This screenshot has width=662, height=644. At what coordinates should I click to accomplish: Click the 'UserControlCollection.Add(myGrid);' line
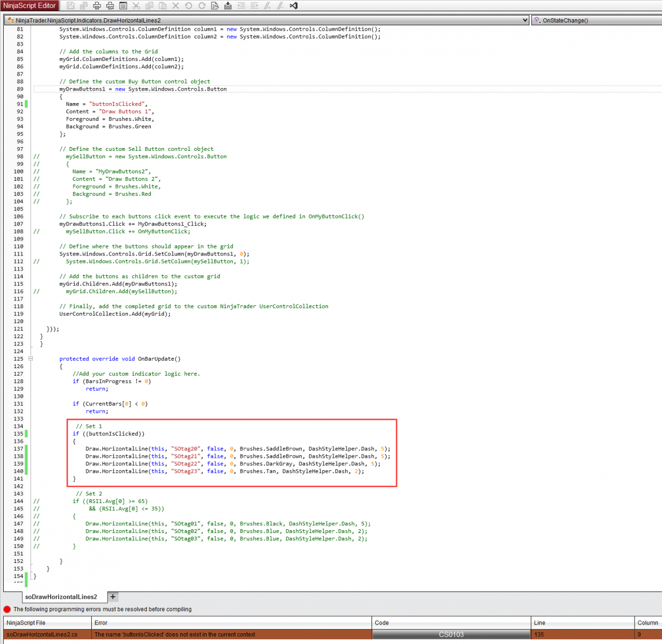coord(115,314)
